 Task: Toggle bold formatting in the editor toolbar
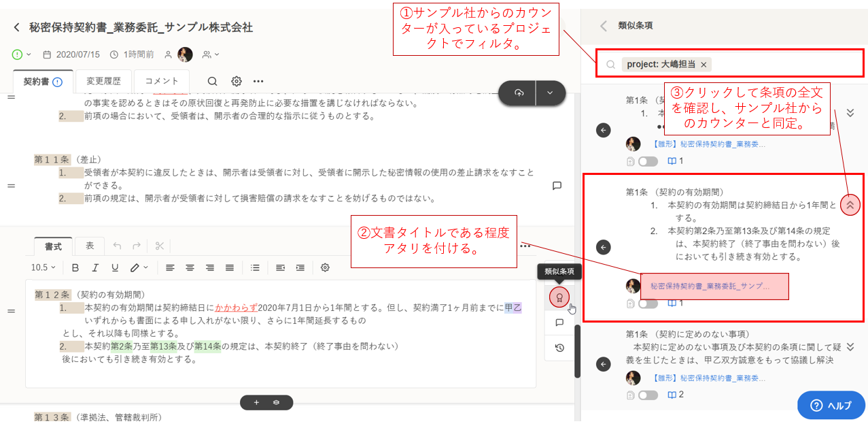click(x=75, y=267)
